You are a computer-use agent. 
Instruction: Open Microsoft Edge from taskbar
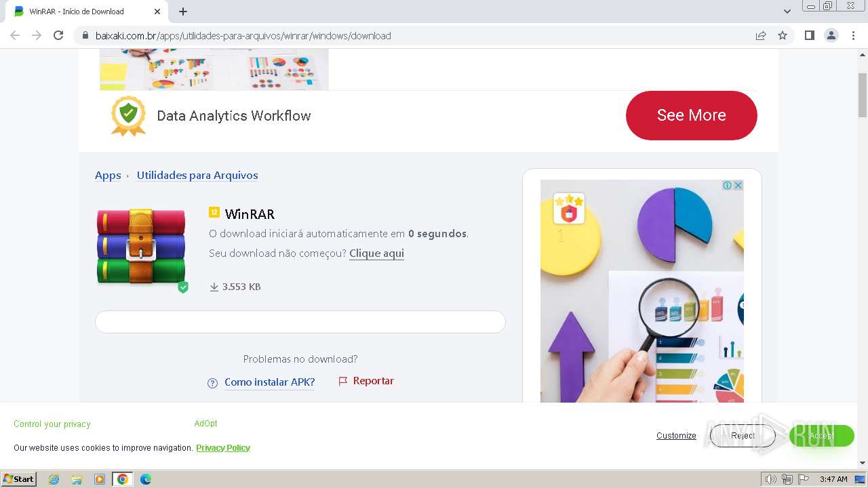(146, 479)
